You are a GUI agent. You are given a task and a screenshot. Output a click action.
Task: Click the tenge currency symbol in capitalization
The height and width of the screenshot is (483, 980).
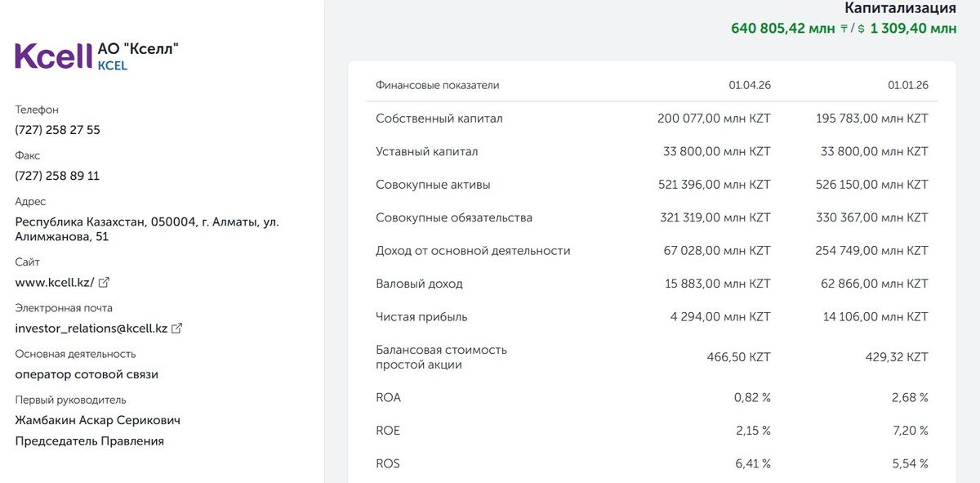[844, 29]
